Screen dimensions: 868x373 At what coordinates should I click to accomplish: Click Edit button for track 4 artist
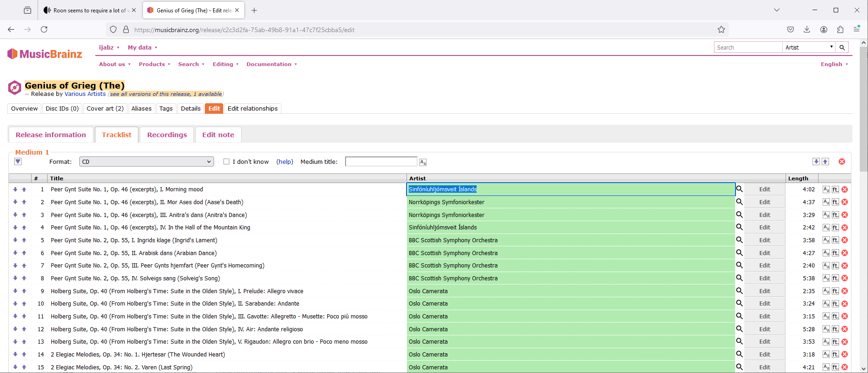tap(764, 228)
